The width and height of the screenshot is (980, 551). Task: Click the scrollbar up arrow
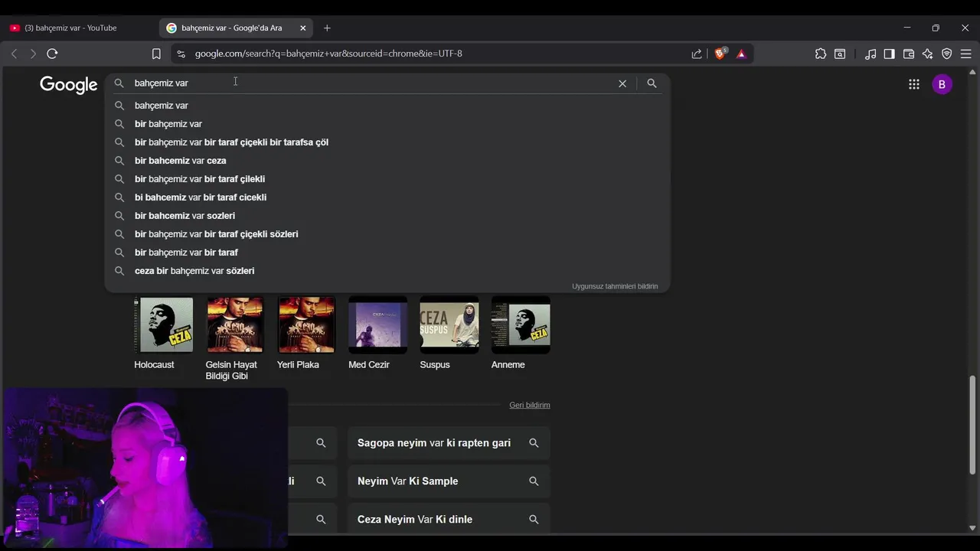coord(973,73)
